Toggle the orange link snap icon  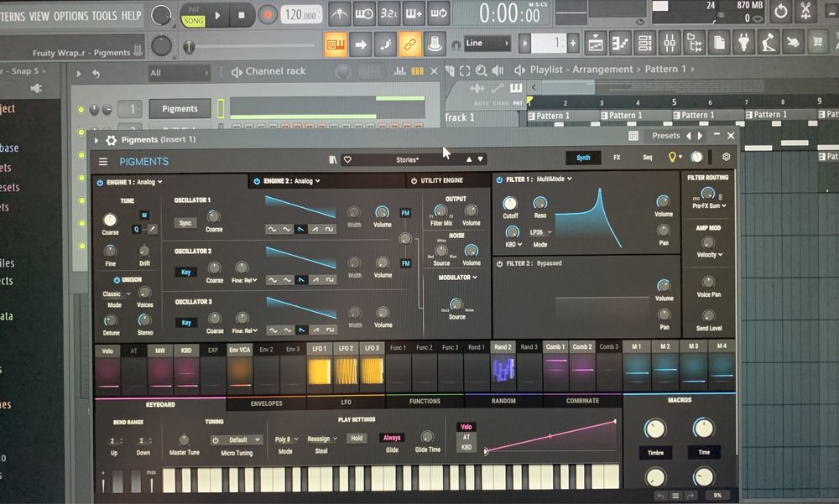point(409,44)
